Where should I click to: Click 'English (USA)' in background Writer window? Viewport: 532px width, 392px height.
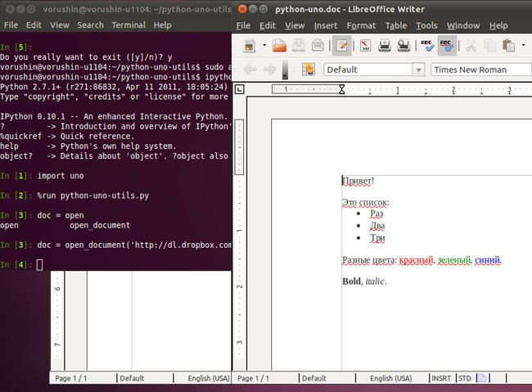(209, 378)
